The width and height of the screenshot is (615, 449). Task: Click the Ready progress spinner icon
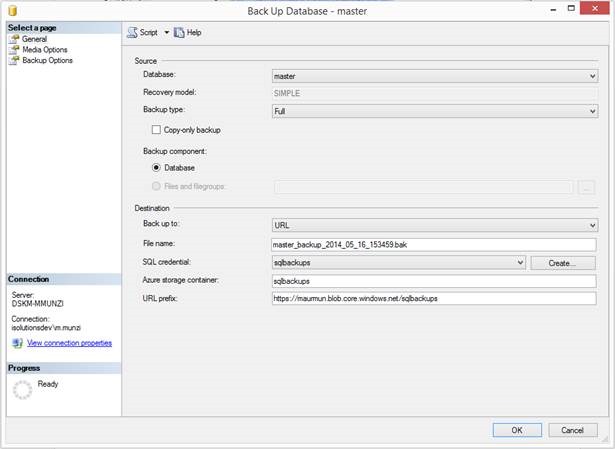pyautogui.click(x=22, y=390)
